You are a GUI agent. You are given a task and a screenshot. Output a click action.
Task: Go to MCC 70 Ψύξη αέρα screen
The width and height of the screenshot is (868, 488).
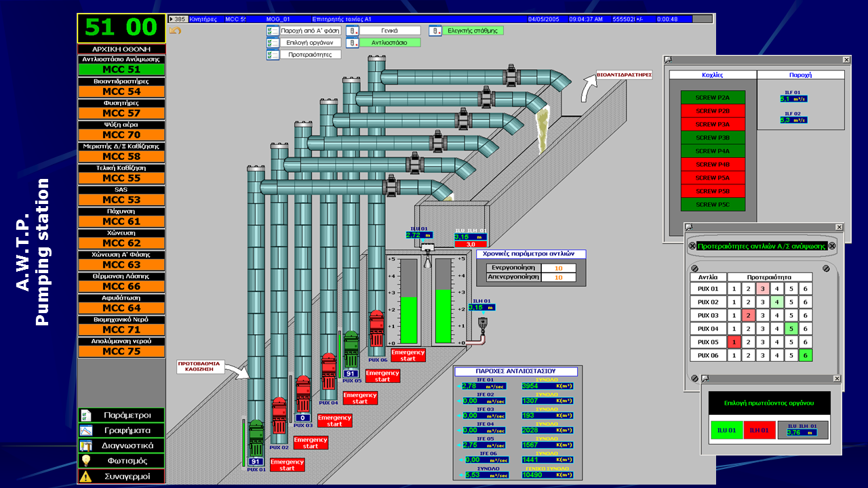coord(121,135)
